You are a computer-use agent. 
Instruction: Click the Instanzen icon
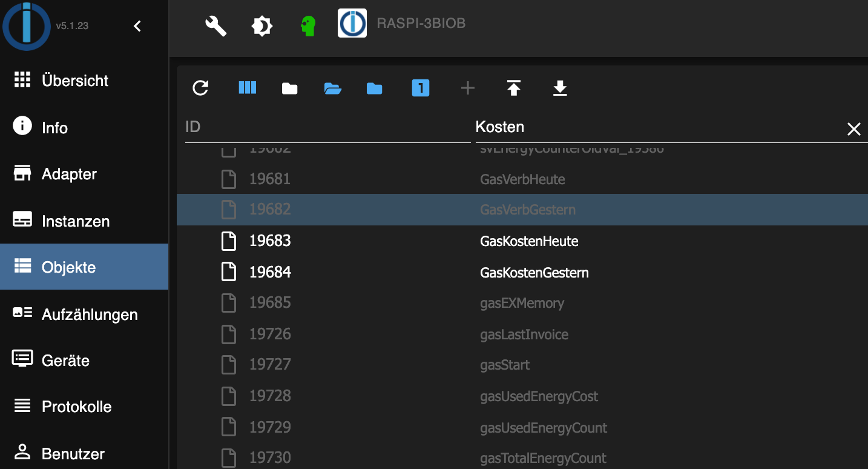(22, 219)
